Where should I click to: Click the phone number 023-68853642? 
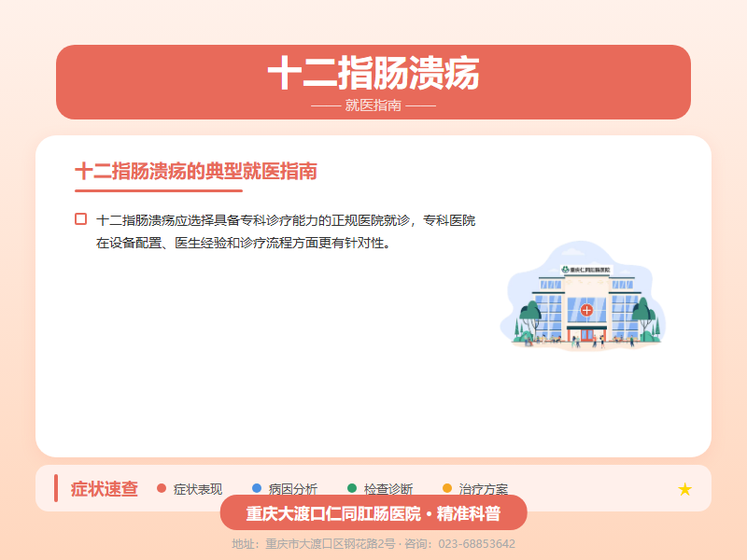pyautogui.click(x=477, y=544)
